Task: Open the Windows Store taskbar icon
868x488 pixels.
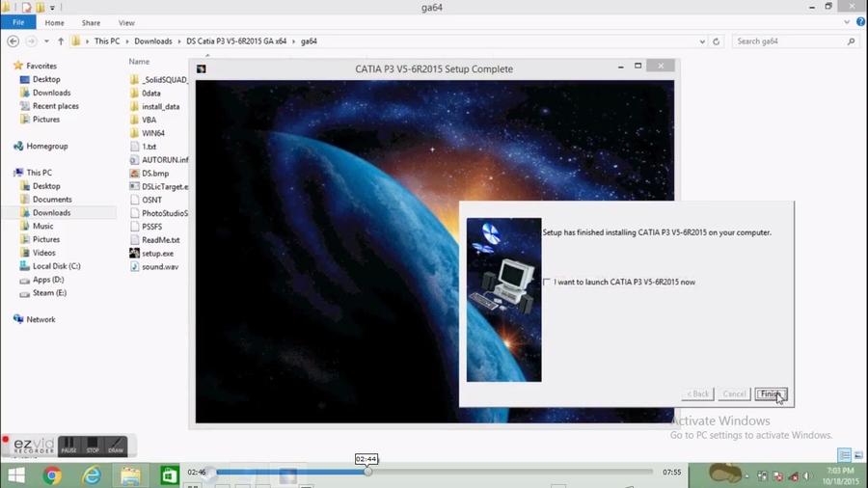Action: pyautogui.click(x=170, y=475)
